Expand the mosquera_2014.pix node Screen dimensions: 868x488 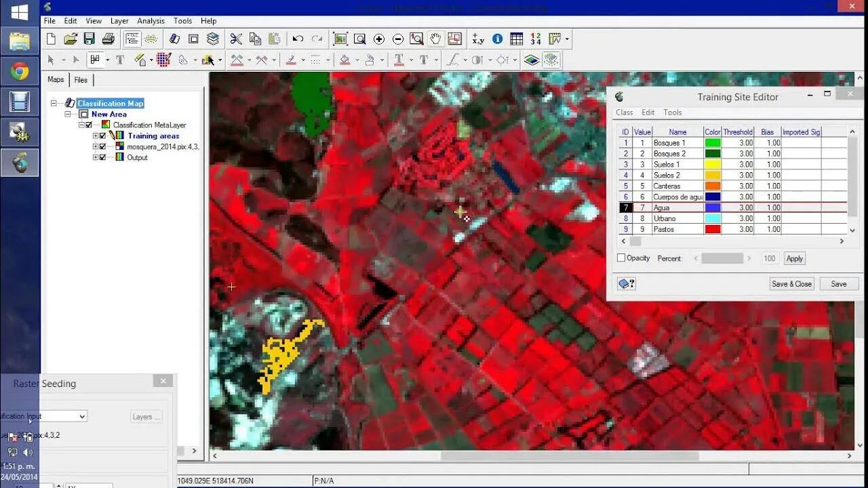(x=96, y=146)
